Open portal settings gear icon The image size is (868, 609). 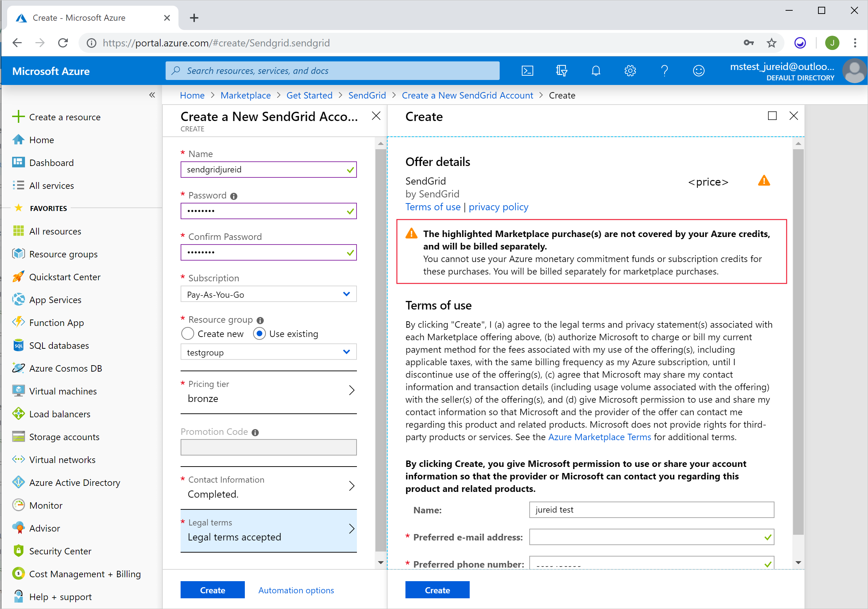point(630,71)
